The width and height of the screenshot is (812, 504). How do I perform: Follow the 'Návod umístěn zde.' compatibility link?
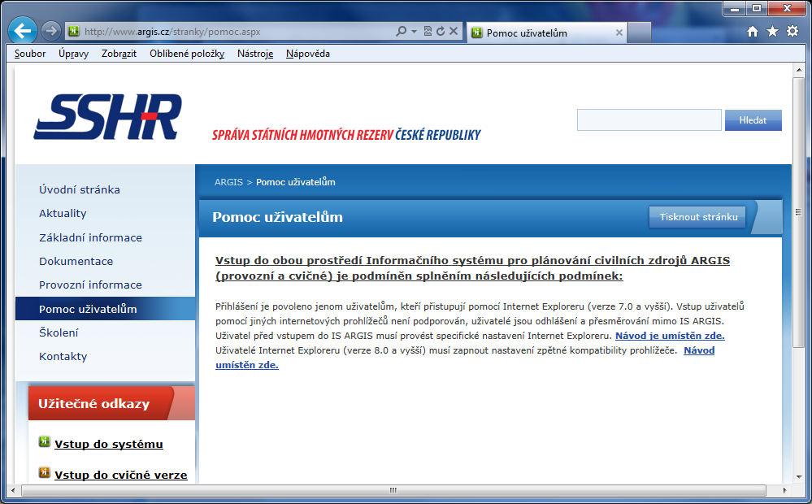coord(699,350)
